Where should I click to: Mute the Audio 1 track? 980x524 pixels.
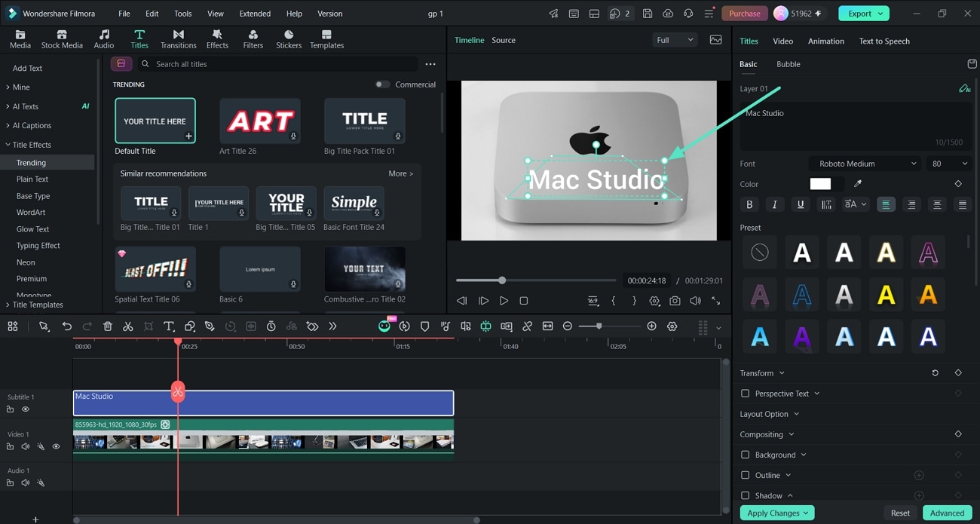[x=26, y=483]
